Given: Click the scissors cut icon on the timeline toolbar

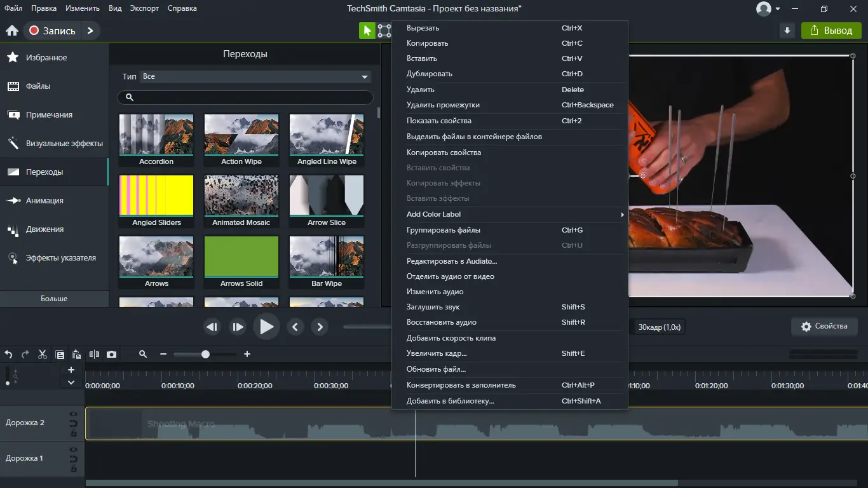Looking at the screenshot, I should [x=43, y=355].
